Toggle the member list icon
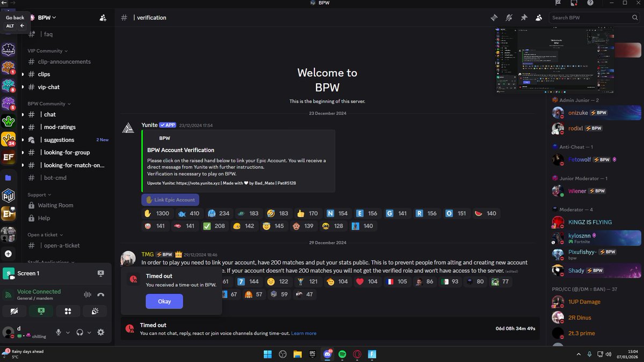644x362 pixels. 539,18
